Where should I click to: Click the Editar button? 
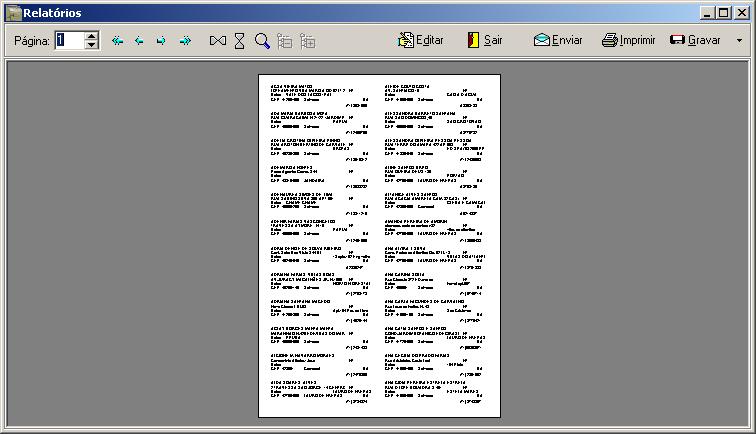tap(420, 40)
